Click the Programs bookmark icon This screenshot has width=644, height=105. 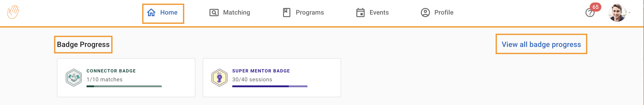[x=286, y=13]
